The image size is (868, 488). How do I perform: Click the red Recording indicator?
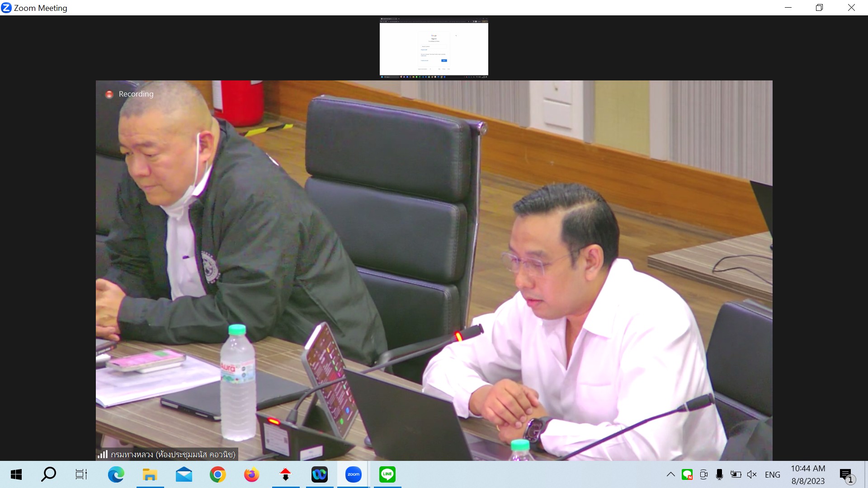click(109, 94)
